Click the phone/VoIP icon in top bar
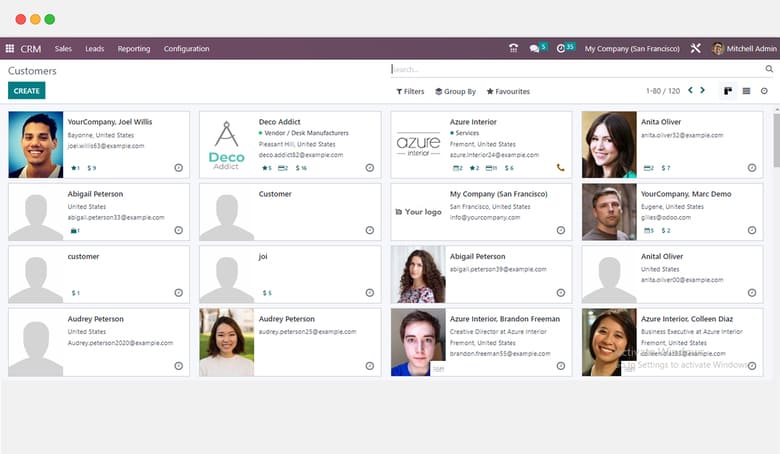Screen dimensions: 780x454 coord(513,48)
